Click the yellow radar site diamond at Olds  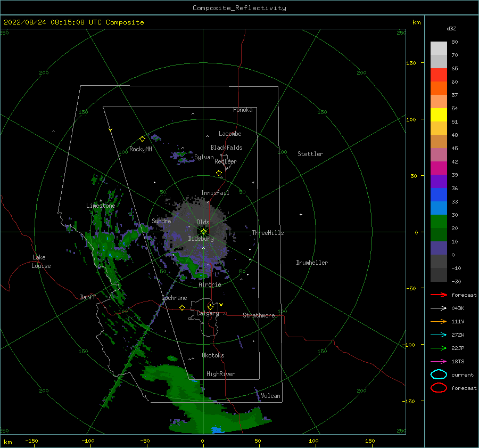coord(203,232)
